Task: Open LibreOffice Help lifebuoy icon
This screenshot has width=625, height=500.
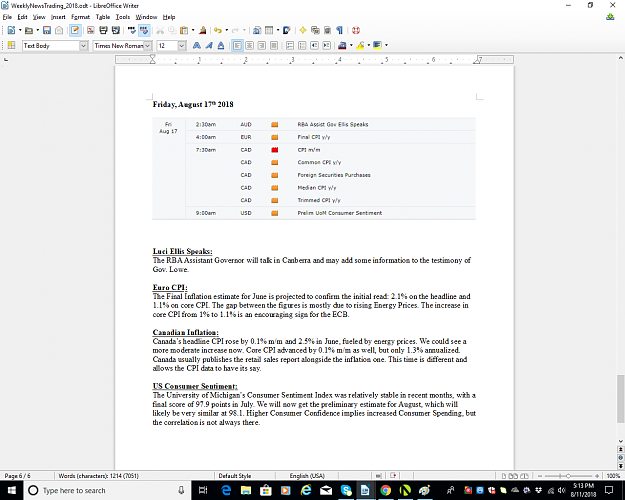Action: (356, 30)
